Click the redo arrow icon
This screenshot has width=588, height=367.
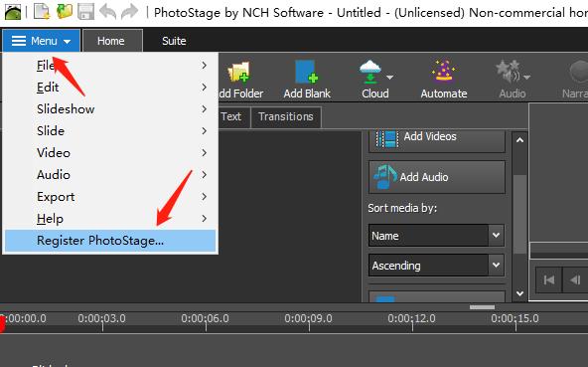coord(130,12)
